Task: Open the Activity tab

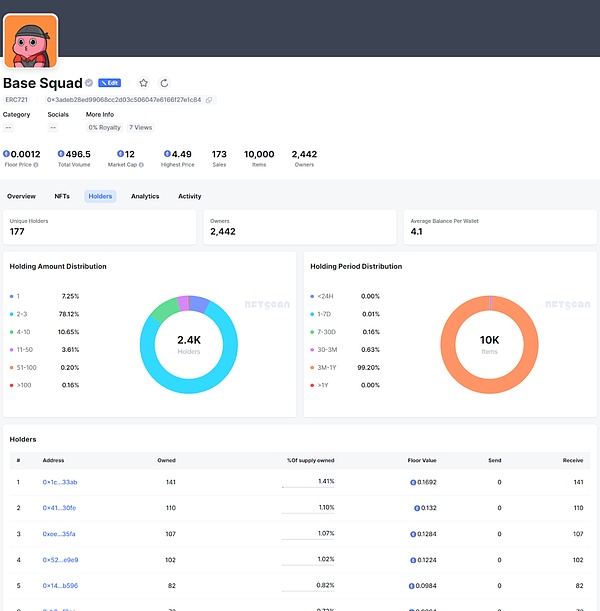Action: pyautogui.click(x=190, y=196)
